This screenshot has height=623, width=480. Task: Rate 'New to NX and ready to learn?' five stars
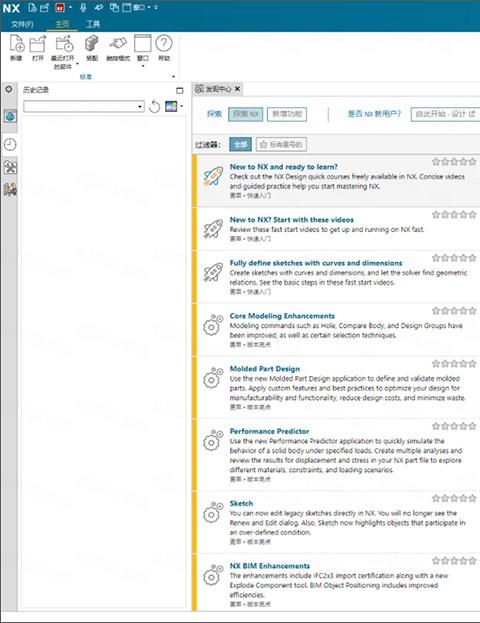click(472, 162)
